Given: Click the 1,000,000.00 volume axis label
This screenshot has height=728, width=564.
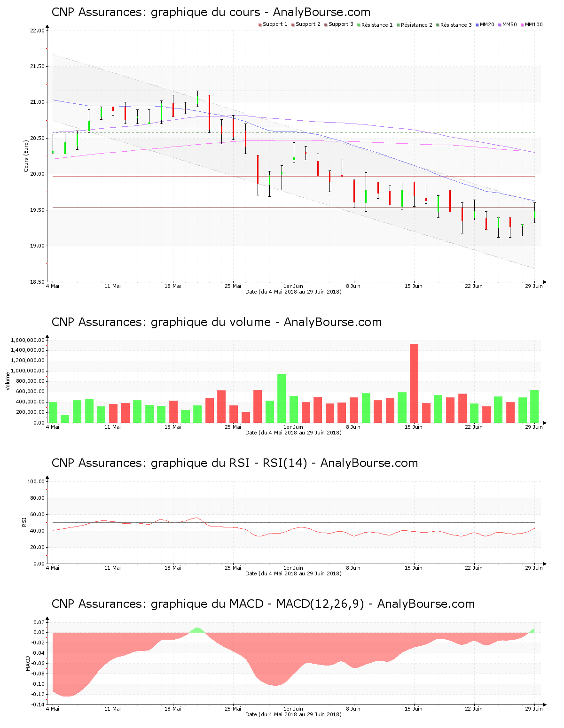Looking at the screenshot, I should [x=28, y=371].
